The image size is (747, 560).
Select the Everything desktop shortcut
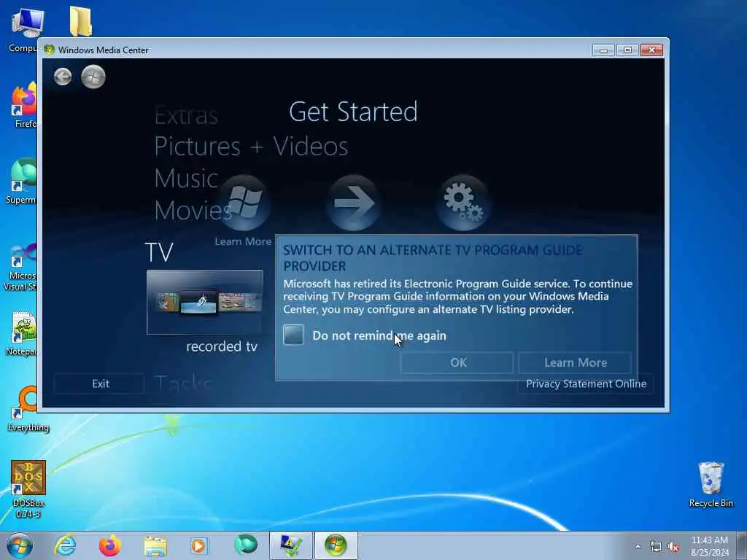tap(28, 408)
